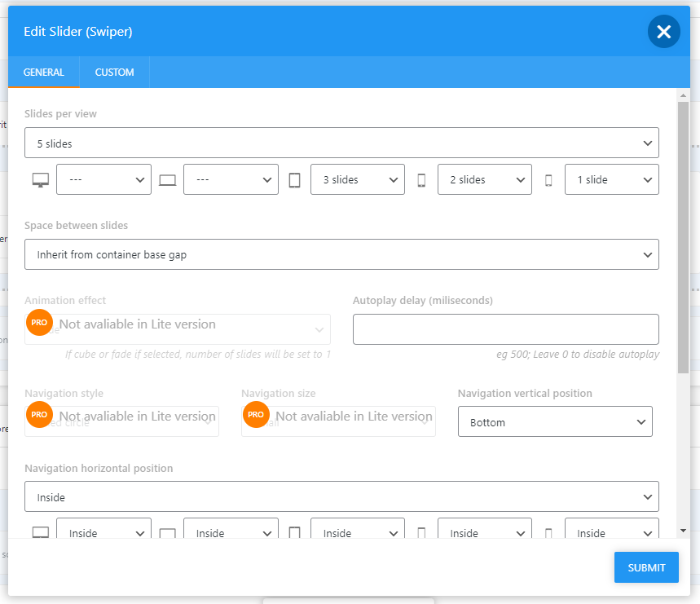Click the 'Edit Slider (Swiper)' title

pos(78,32)
